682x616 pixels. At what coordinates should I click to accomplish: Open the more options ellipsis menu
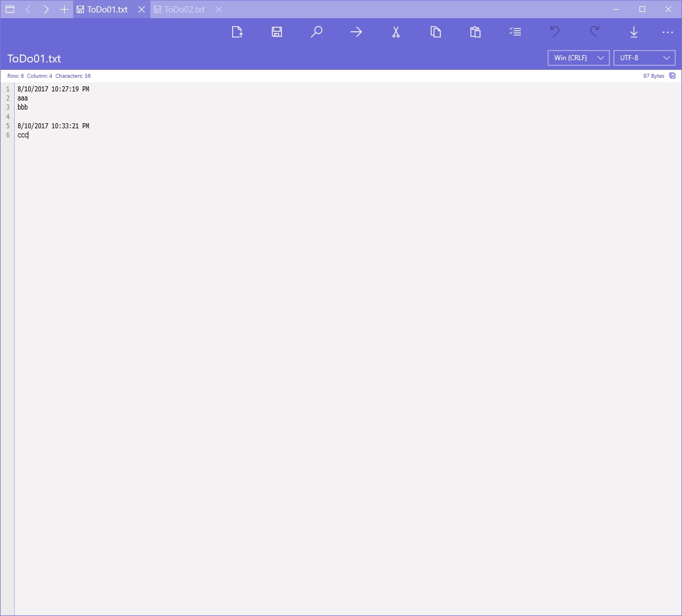(667, 32)
